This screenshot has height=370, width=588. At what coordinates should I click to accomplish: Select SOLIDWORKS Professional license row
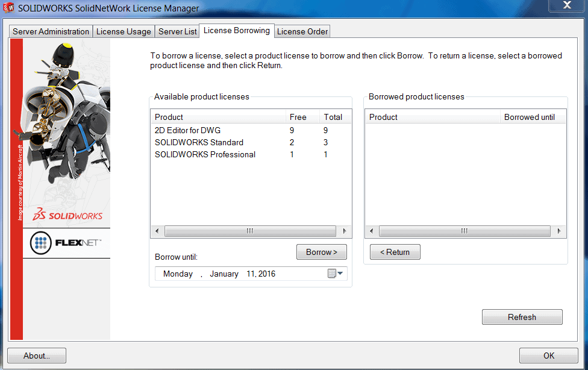tap(251, 154)
